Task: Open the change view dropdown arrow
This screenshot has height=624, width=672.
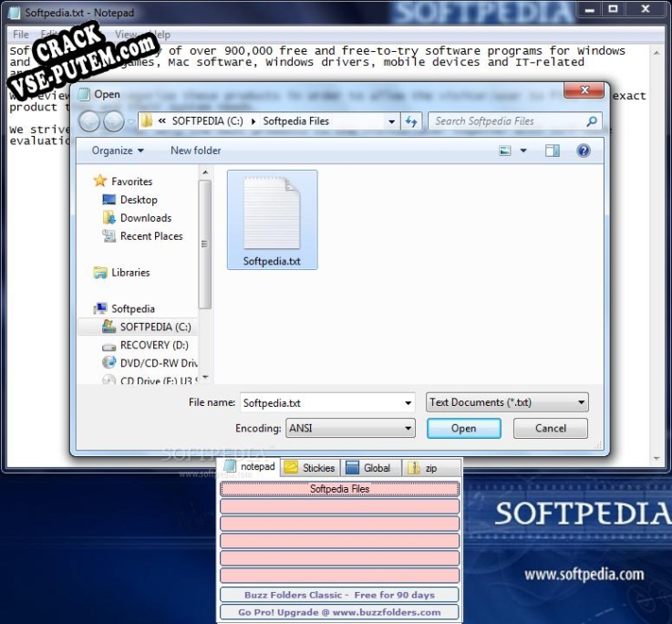Action: pos(525,151)
